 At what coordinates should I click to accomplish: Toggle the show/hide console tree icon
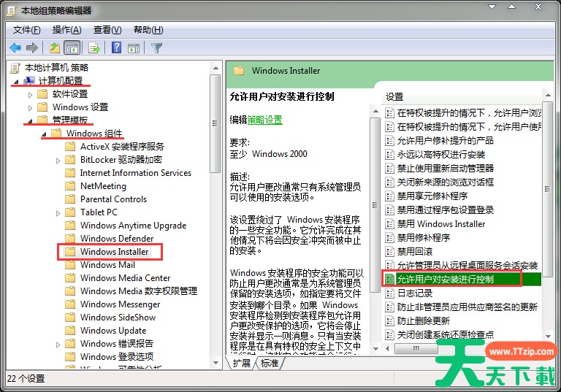point(72,48)
